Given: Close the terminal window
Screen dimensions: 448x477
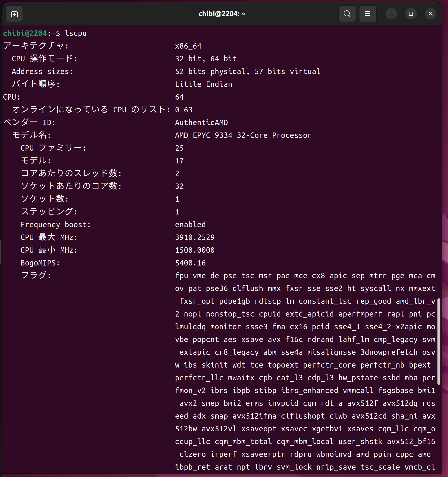Looking at the screenshot, I should click(430, 14).
